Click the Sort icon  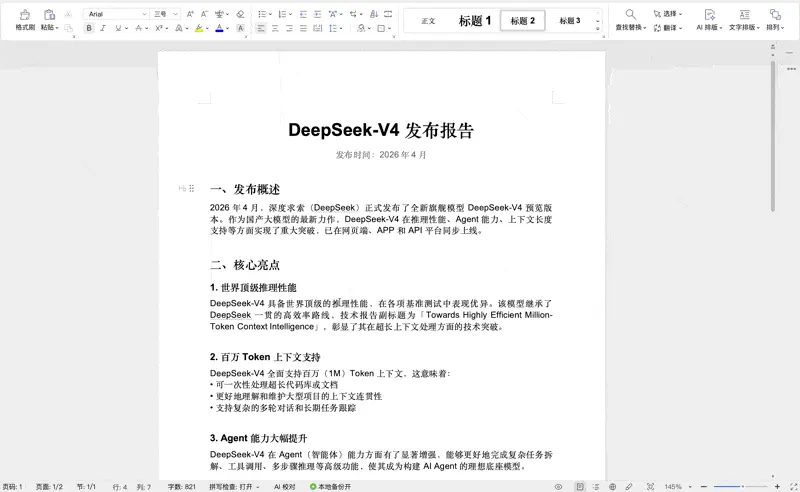374,14
